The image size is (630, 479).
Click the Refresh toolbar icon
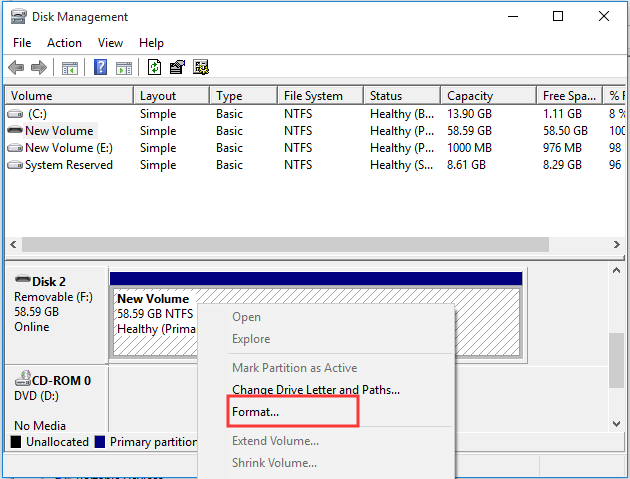(154, 67)
